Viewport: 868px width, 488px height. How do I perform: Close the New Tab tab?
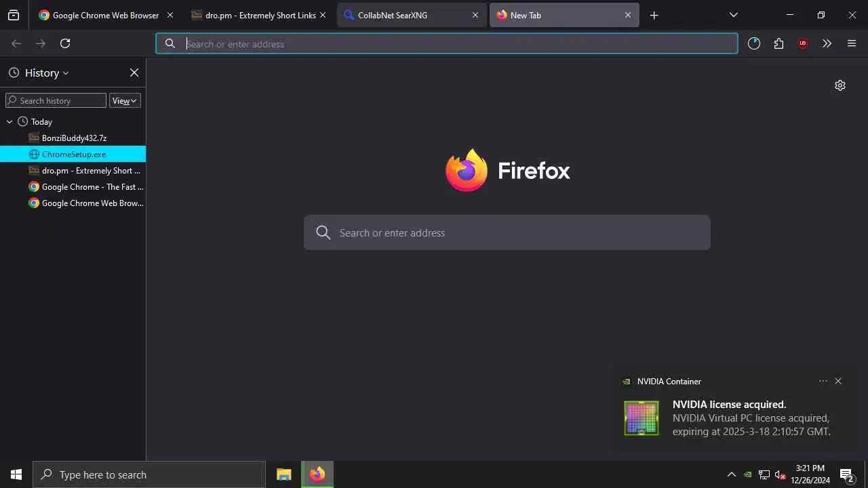[628, 15]
